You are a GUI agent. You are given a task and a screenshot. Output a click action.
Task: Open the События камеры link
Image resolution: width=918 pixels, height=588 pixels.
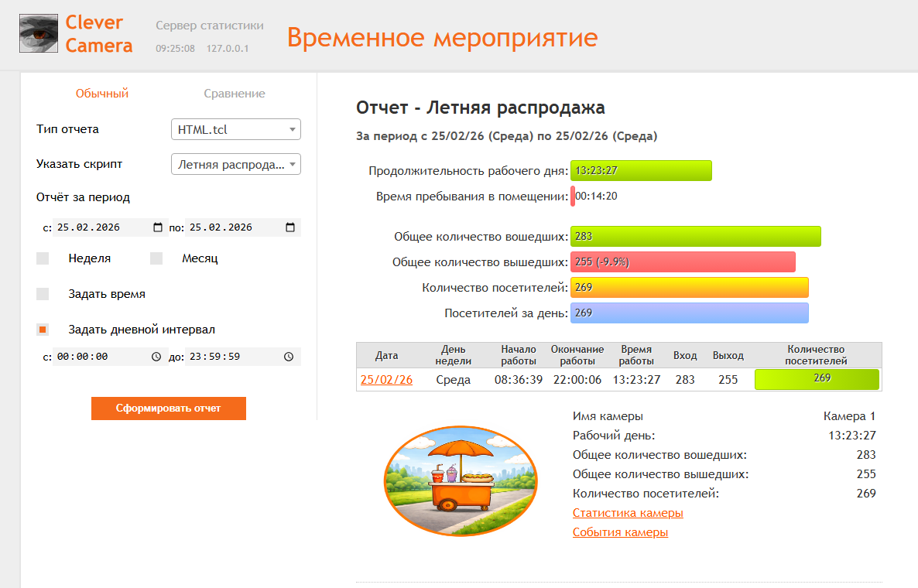tap(620, 532)
